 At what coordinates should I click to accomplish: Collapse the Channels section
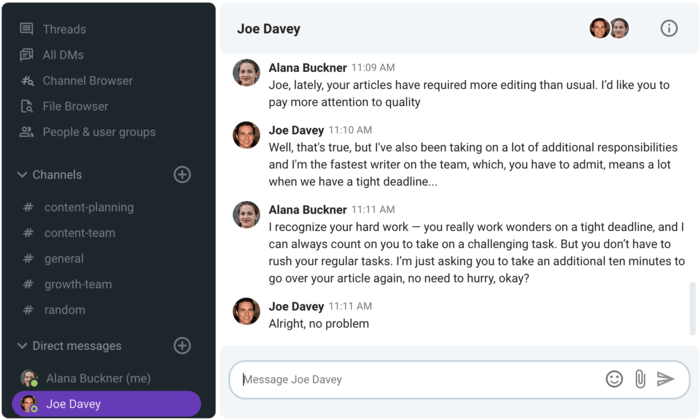tap(22, 175)
